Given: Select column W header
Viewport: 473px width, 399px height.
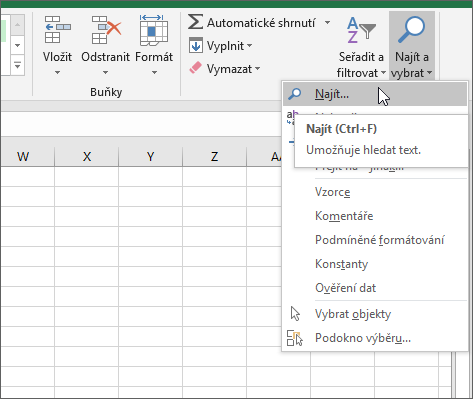Looking at the screenshot, I should click(28, 156).
